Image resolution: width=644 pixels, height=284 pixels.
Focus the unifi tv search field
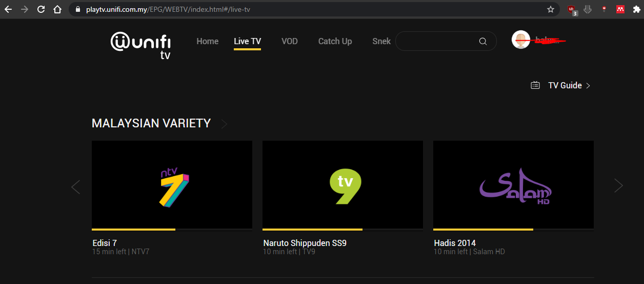pos(446,41)
